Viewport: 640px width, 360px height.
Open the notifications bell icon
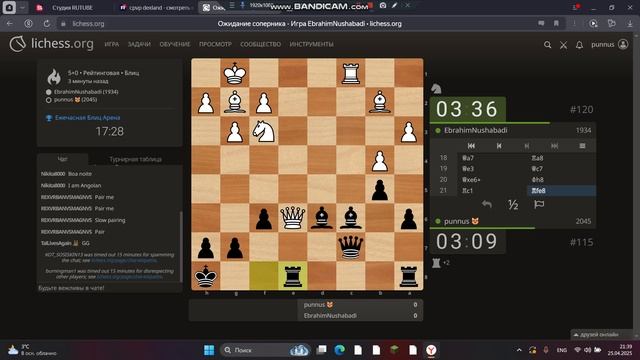pos(579,45)
